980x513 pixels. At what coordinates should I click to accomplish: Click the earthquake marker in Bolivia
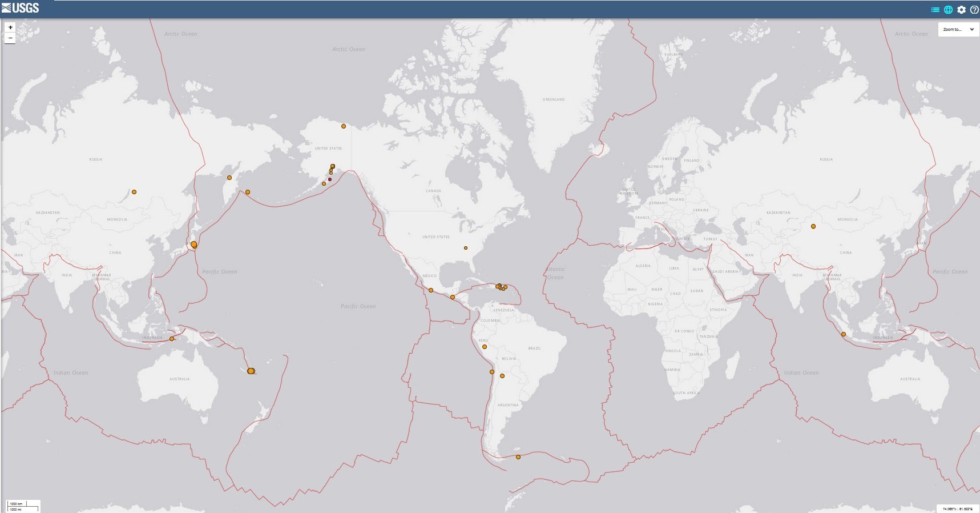tap(502, 376)
